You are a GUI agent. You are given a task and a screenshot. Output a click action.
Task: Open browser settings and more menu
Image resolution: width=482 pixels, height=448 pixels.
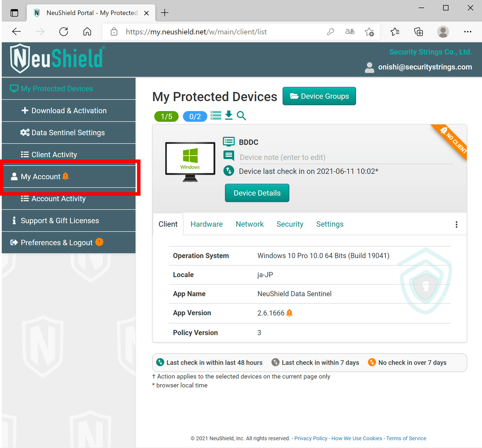tap(467, 32)
